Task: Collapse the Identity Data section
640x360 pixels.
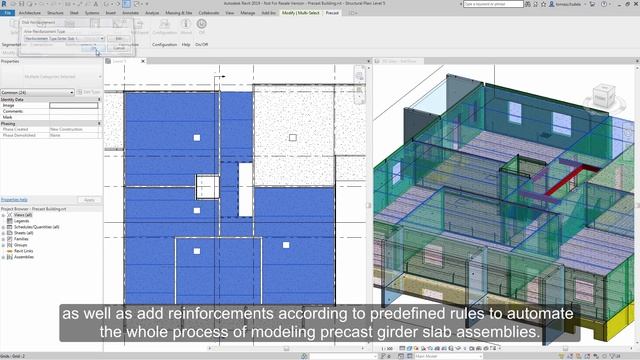Action: tap(99, 100)
